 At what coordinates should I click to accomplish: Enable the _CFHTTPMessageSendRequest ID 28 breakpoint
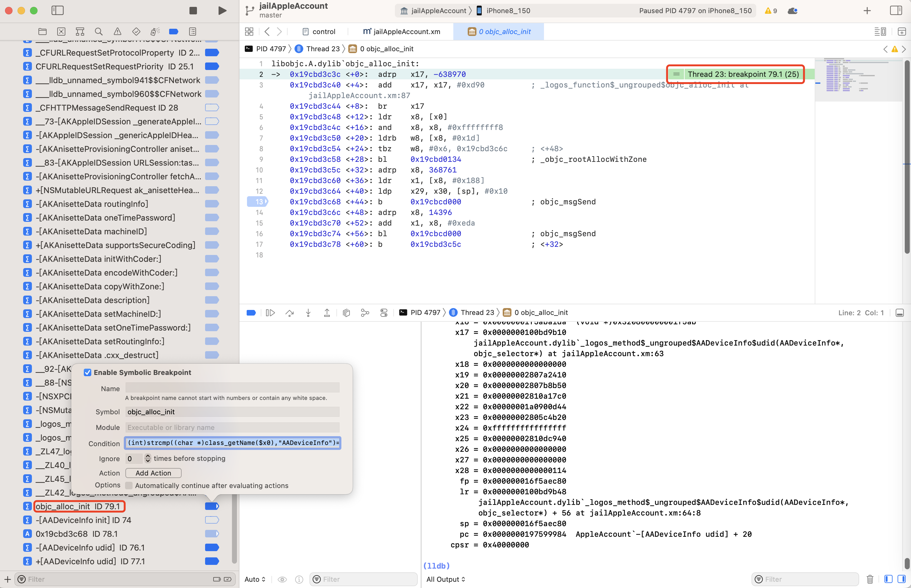click(x=212, y=107)
